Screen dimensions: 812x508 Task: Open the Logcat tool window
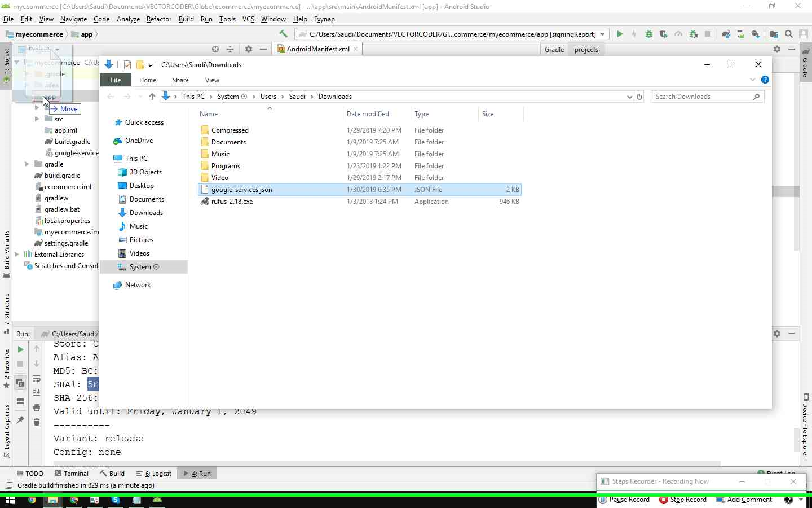[153, 474]
